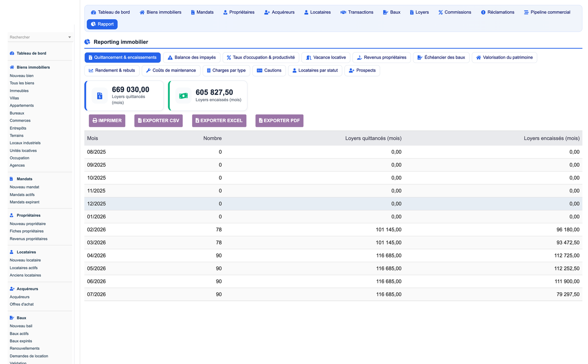Open Locataires actifs sidebar link
The image size is (588, 364).
point(24,268)
